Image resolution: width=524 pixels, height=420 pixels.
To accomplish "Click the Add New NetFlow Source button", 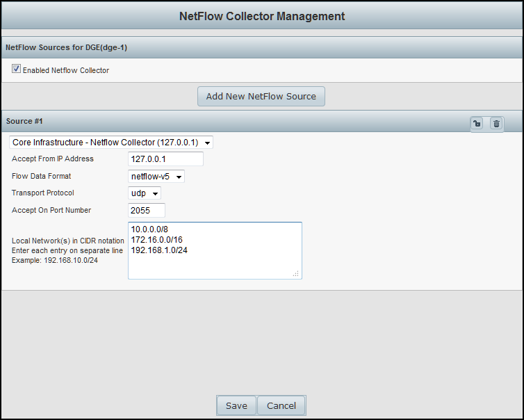I will (261, 96).
